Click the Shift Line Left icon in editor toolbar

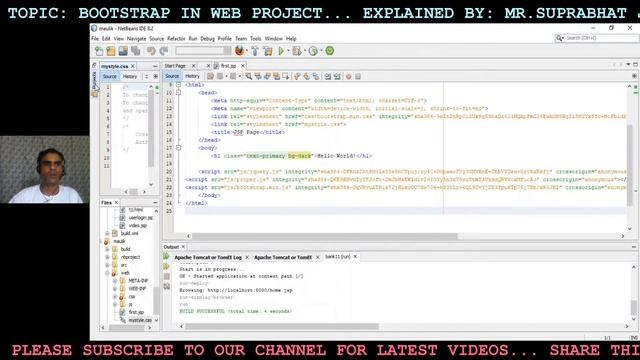[x=327, y=76]
